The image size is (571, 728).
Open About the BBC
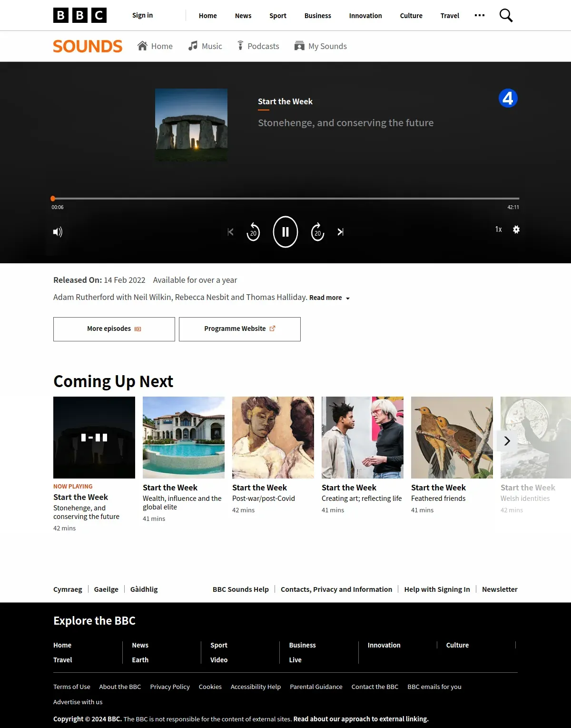pyautogui.click(x=120, y=687)
